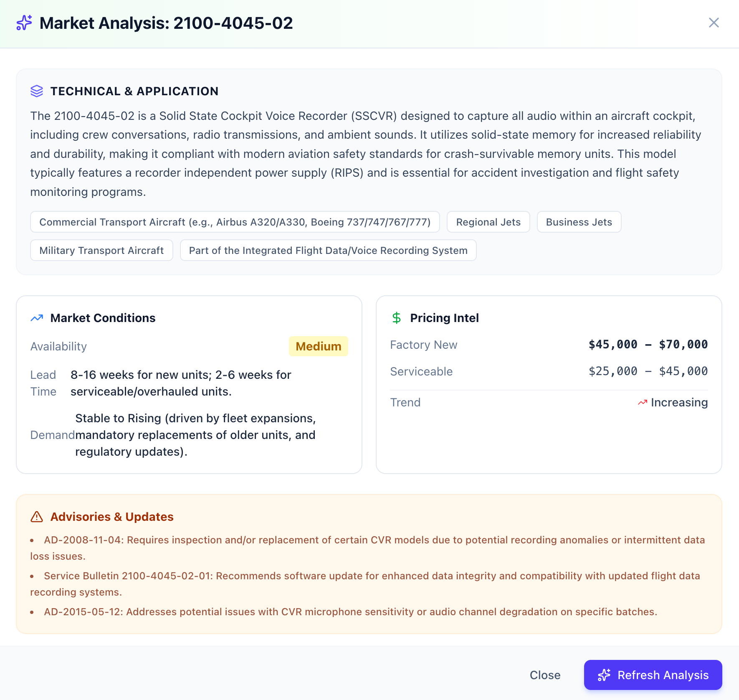The width and height of the screenshot is (739, 700).
Task: Select the Commercial Transport Aircraft tag
Action: (235, 222)
